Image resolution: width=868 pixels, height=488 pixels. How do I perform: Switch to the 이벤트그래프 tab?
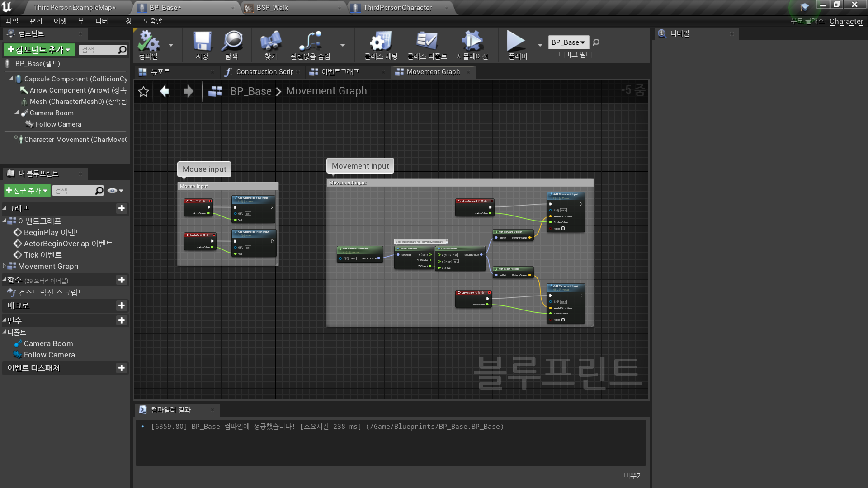tap(340, 72)
